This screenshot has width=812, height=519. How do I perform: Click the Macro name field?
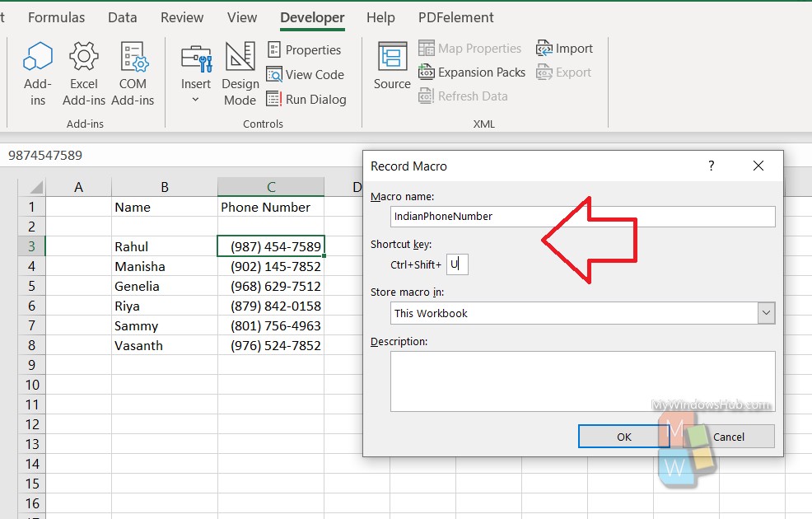pyautogui.click(x=582, y=216)
